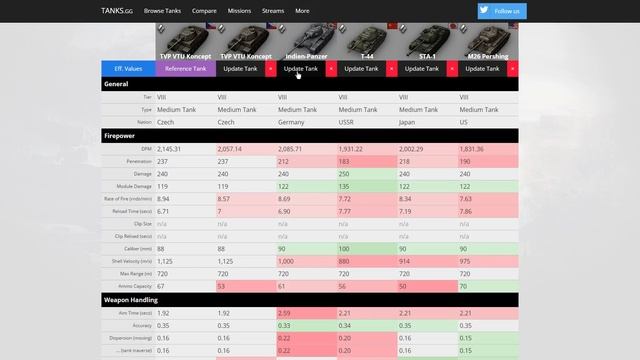This screenshot has width=640, height=360.
Task: Select the Module Damage value 135
Action: point(344,187)
